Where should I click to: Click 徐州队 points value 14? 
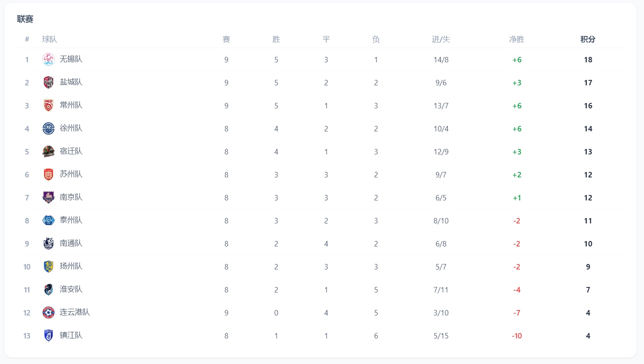[x=588, y=129]
